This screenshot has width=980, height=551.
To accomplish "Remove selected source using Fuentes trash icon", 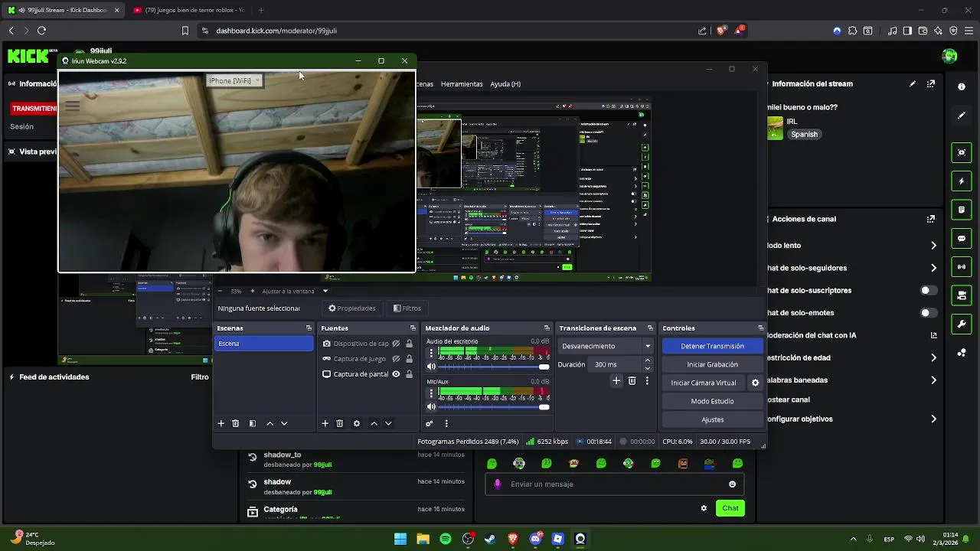I will coord(340,423).
